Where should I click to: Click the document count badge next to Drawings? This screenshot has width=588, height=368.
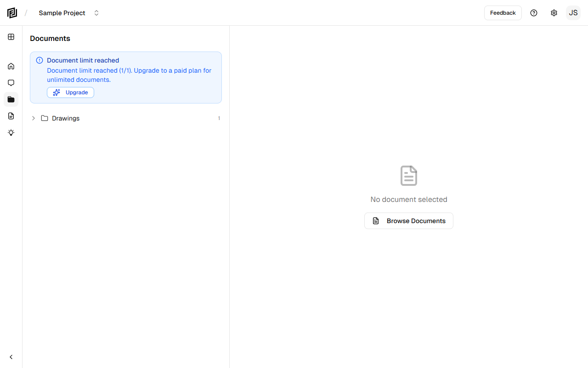pyautogui.click(x=219, y=118)
